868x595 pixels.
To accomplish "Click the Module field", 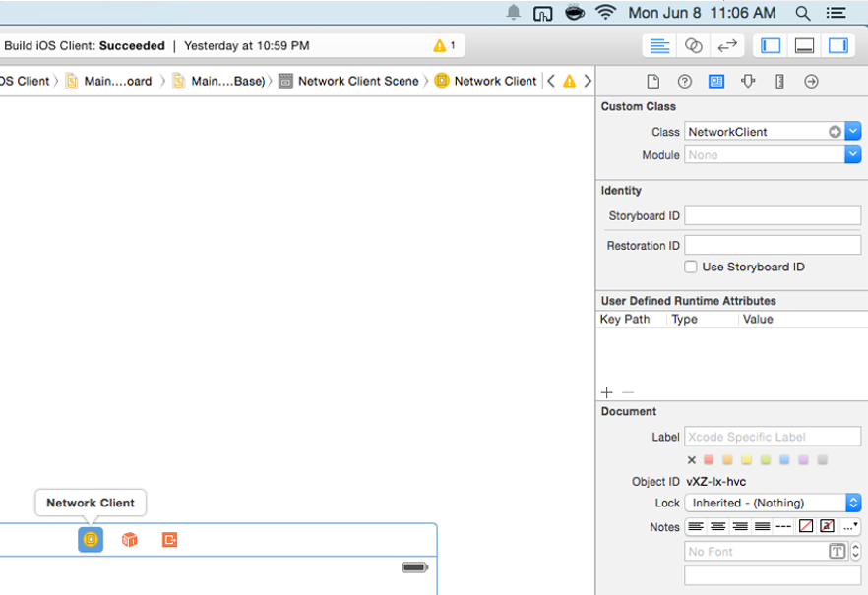I will pos(765,154).
